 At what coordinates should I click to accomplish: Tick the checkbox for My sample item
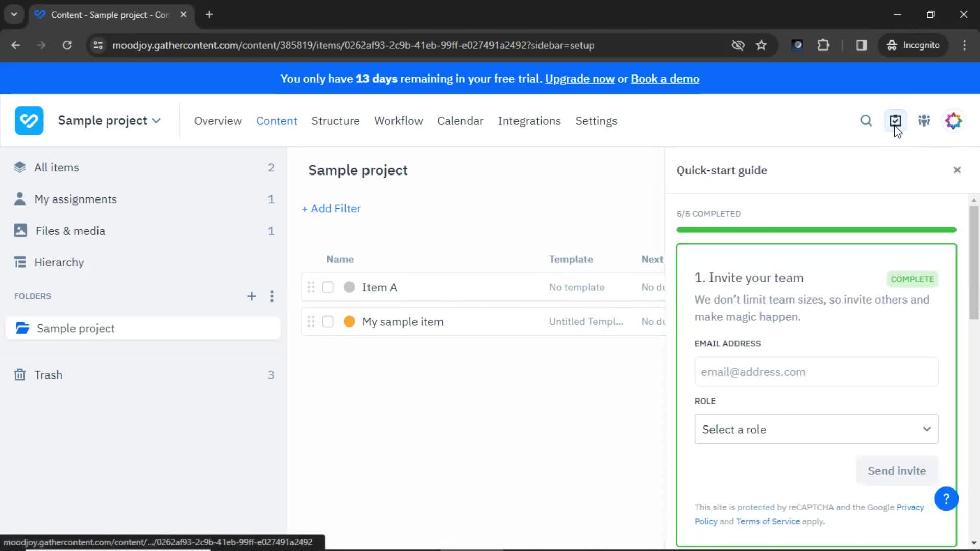click(328, 322)
